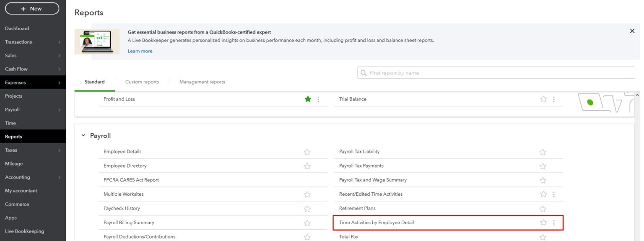Star Time Activities by Employee Detail
The height and width of the screenshot is (241, 644).
[x=543, y=223]
